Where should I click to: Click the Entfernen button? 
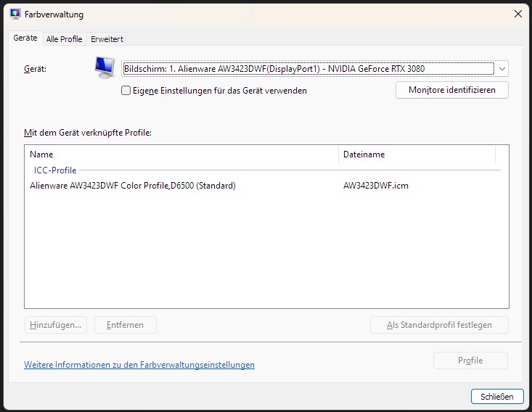tap(125, 325)
